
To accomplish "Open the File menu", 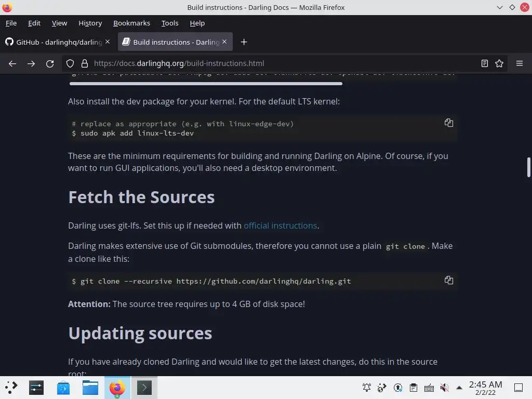I will click(11, 23).
